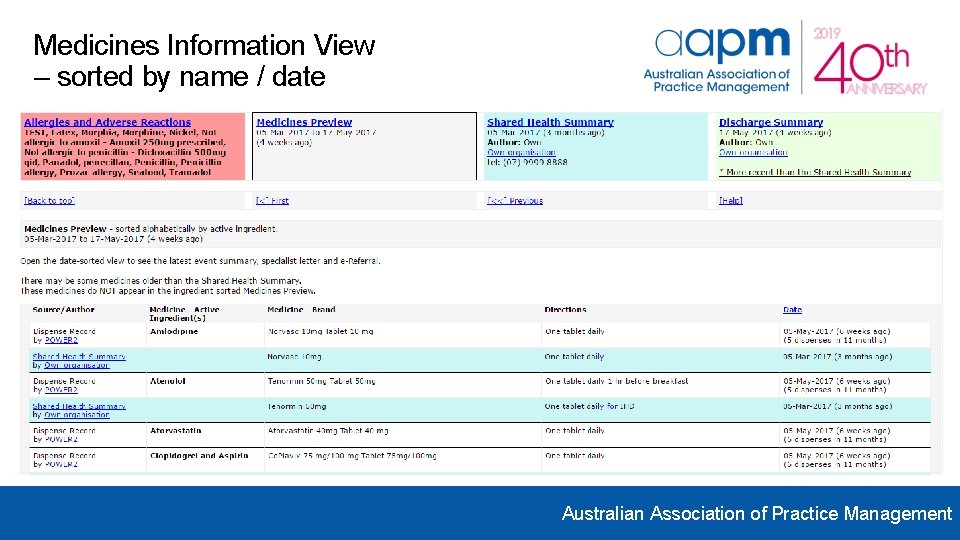Click the Source/Author column header
Image resolution: width=960 pixels, height=540 pixels.
[64, 310]
